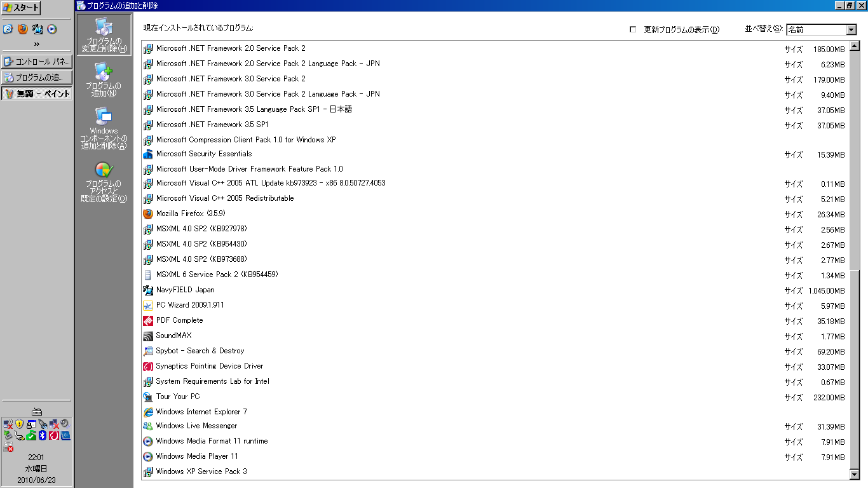Click the Synaptics Pointing Device Driver icon
The image size is (868, 488).
(148, 367)
